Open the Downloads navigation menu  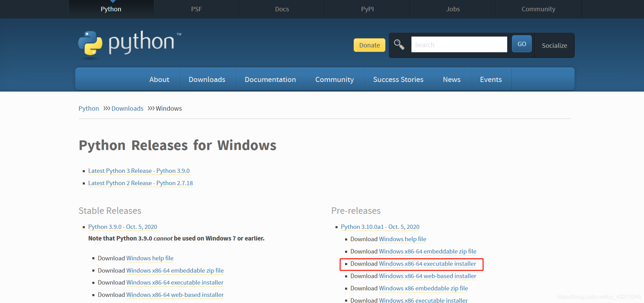pos(207,79)
